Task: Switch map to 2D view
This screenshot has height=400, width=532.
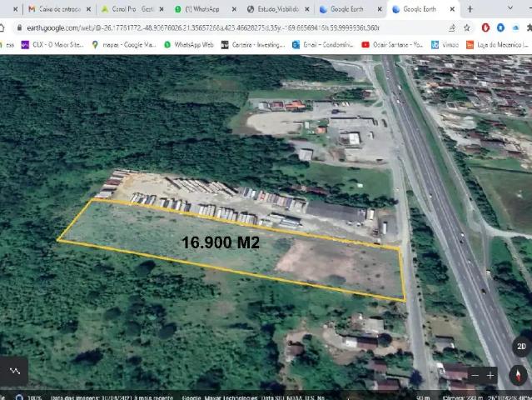Action: point(521,347)
